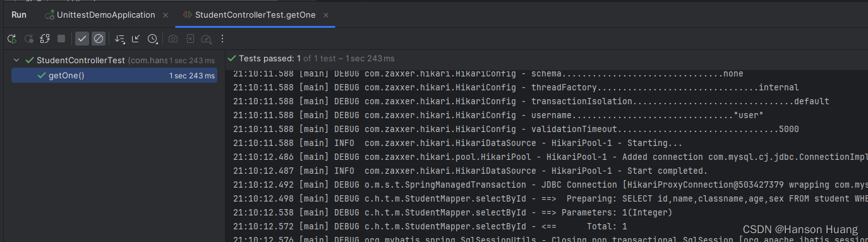Click the Run tool window title
868x242 pixels.
click(19, 15)
